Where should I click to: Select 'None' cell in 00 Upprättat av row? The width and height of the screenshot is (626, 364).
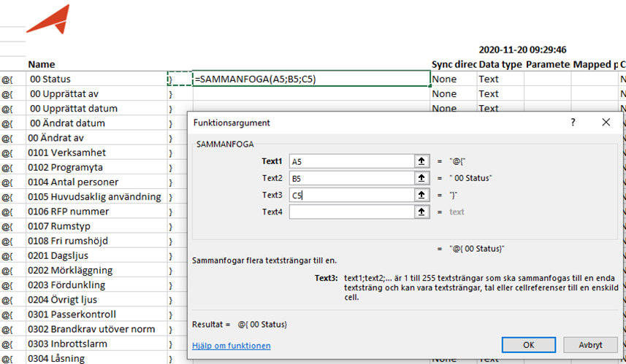[x=454, y=93]
